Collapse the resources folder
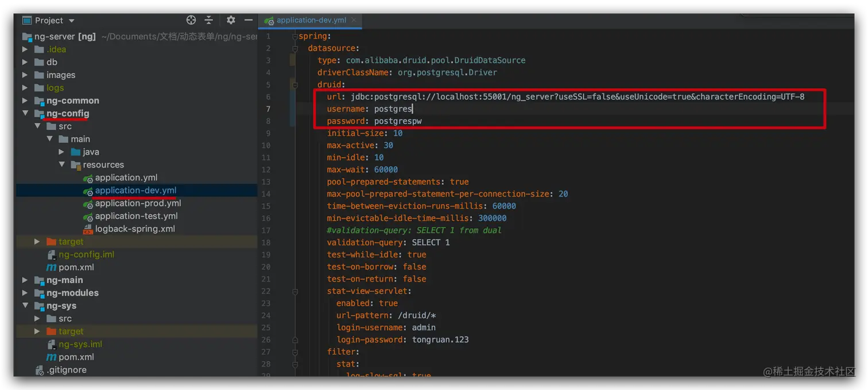Screen dimensions: 868x390 [62, 165]
